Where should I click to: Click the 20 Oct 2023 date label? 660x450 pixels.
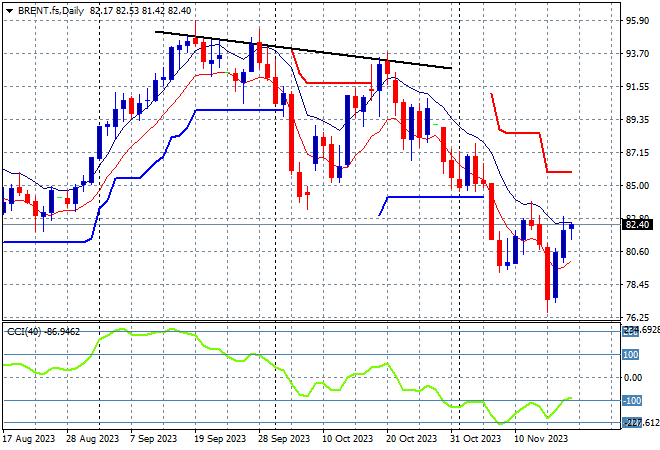coord(412,439)
